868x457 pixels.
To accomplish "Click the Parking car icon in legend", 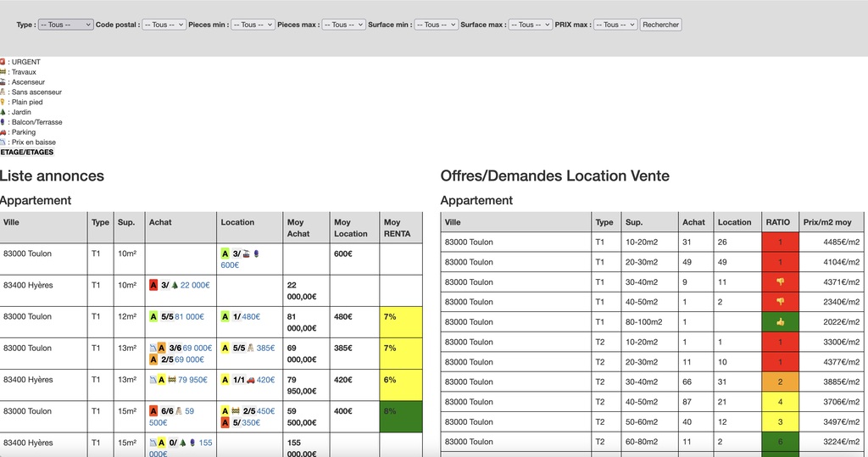I will (x=3, y=132).
